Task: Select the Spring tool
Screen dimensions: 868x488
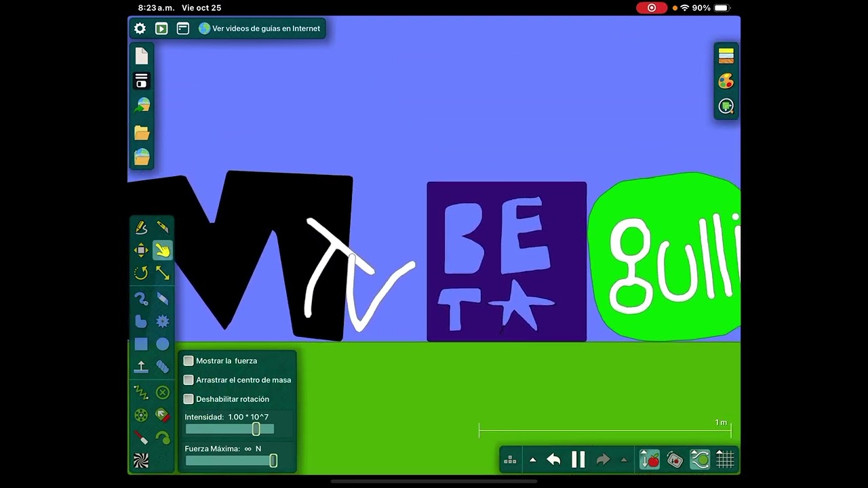Action: [141, 392]
